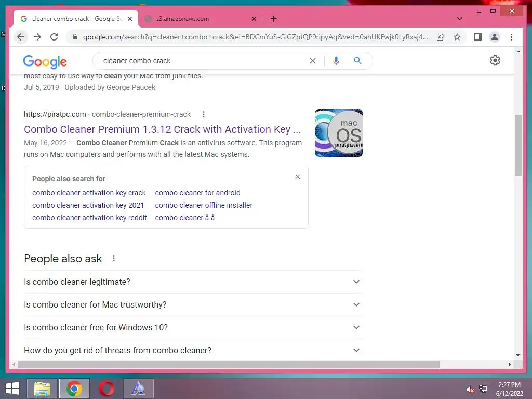Click the scroll up arrow
532x399 pixels.
click(x=518, y=51)
